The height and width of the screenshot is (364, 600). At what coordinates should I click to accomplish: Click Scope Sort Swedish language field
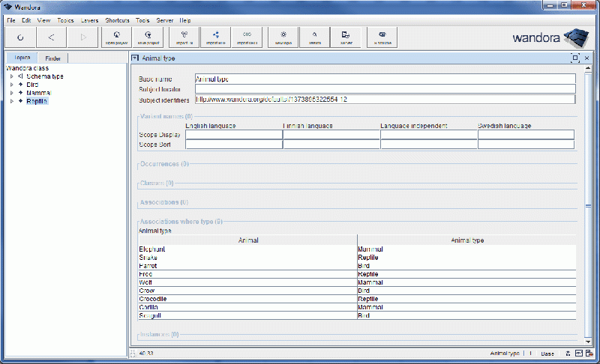click(526, 145)
